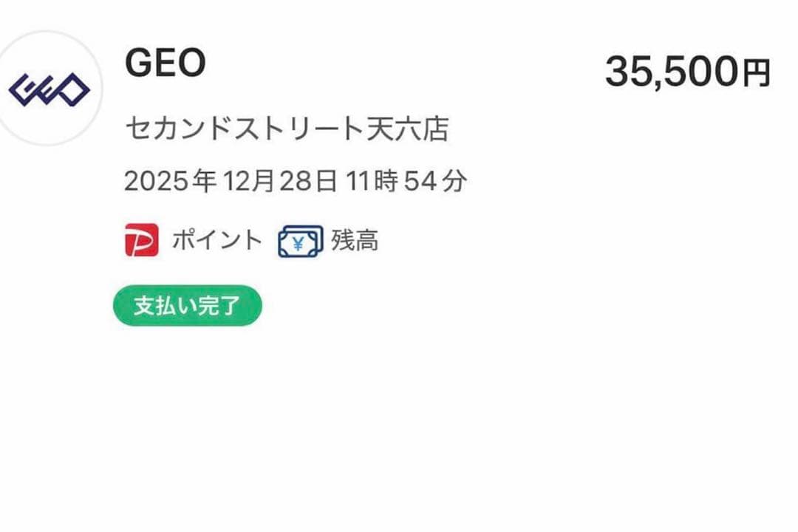Tap the blue yen banknote icon
Viewport: 798px width, 532px height.
click(x=300, y=241)
